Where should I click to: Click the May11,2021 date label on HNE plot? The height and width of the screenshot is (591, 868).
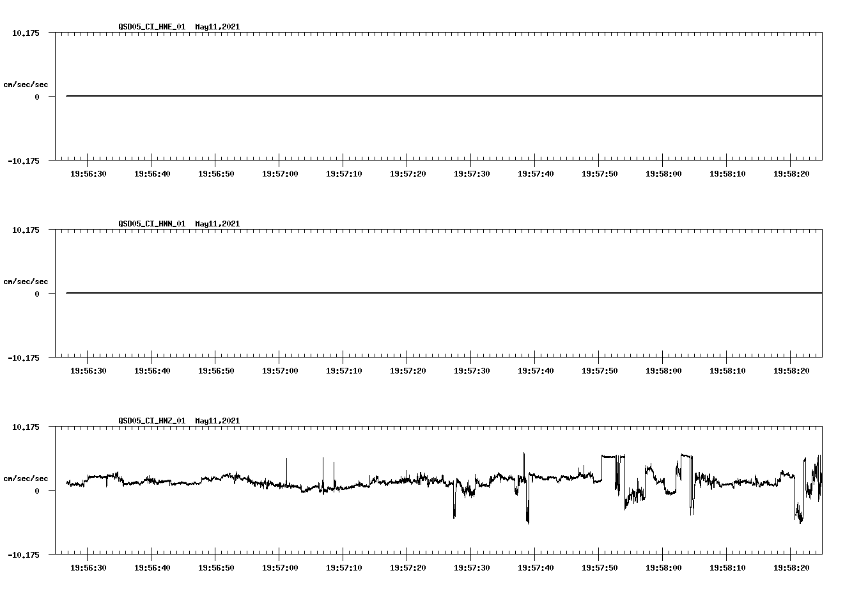click(217, 27)
